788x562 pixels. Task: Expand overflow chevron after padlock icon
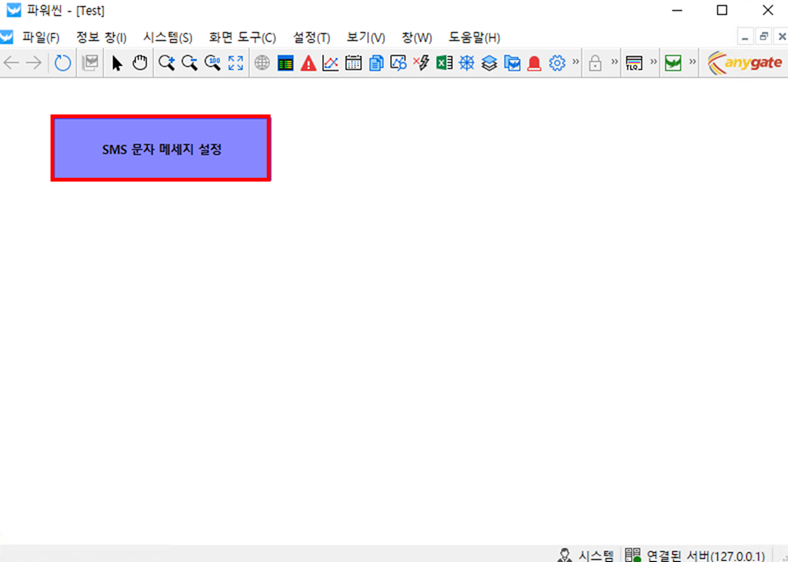click(615, 62)
